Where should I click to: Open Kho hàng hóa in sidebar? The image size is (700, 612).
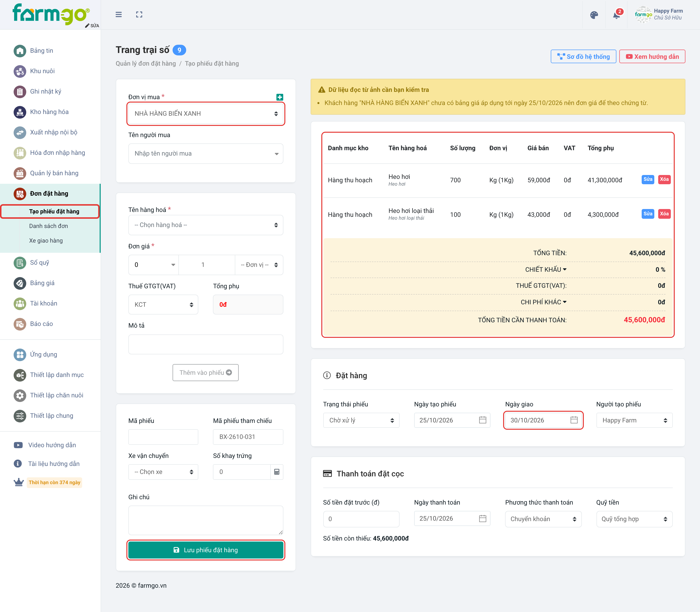tap(49, 112)
